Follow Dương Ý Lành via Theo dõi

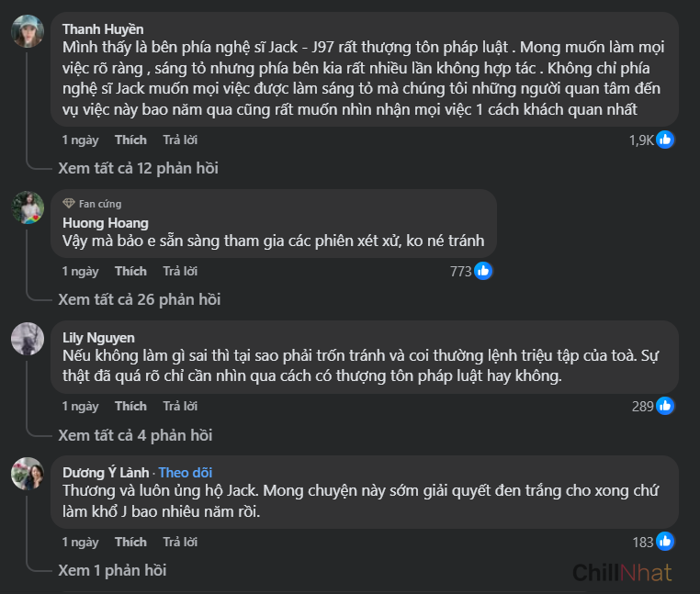point(185,472)
